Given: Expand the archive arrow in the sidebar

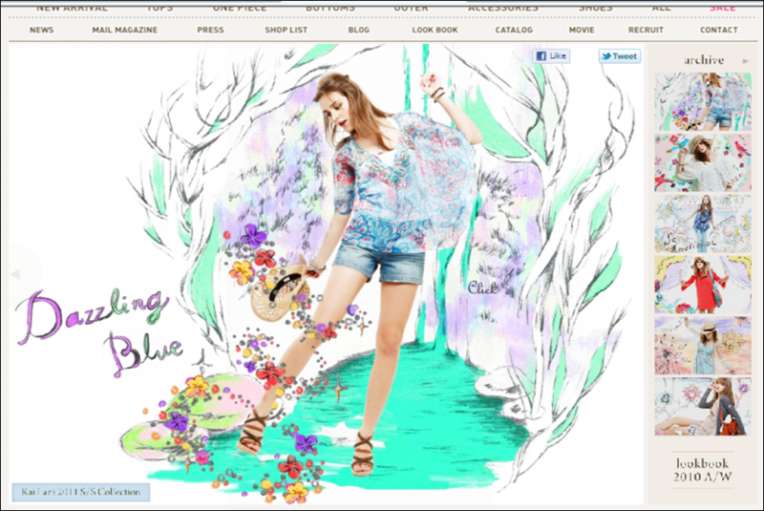Looking at the screenshot, I should pos(745,61).
